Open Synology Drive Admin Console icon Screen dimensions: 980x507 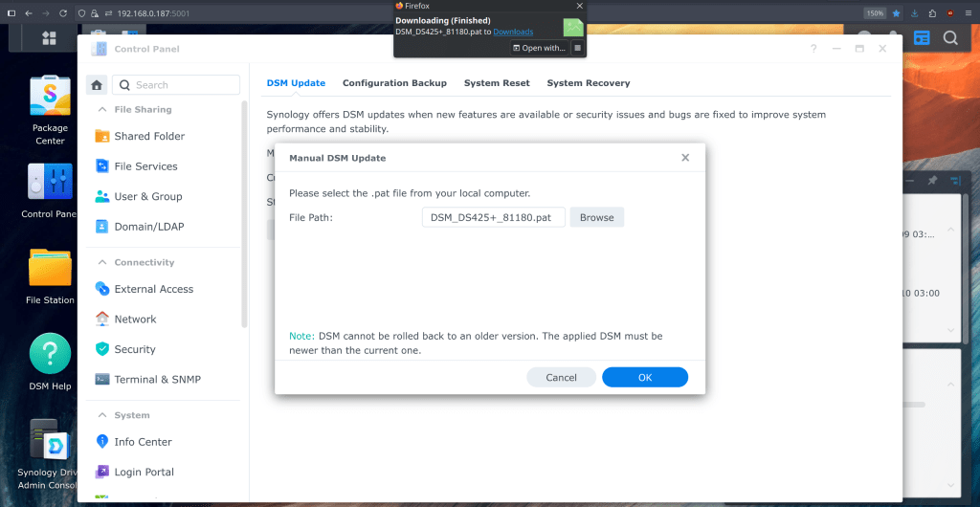[x=50, y=442]
